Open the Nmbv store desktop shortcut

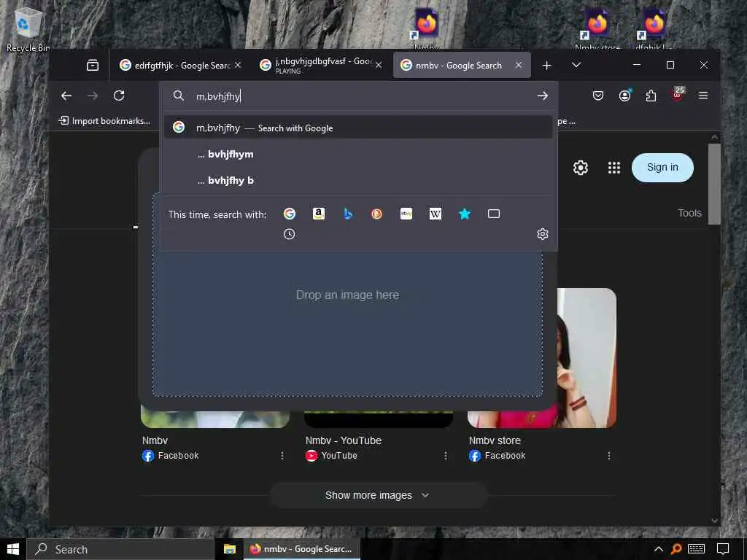point(597,28)
